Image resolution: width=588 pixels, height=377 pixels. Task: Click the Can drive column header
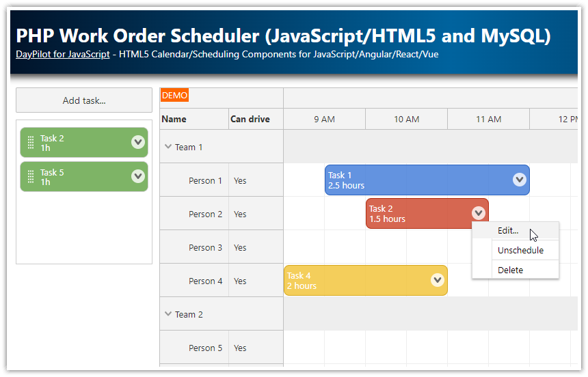(256, 119)
